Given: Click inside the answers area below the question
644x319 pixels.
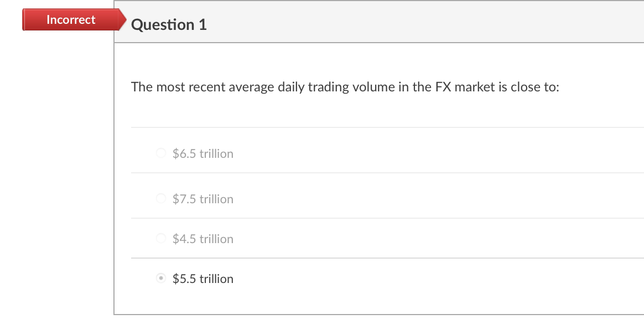Looking at the screenshot, I should [x=387, y=216].
